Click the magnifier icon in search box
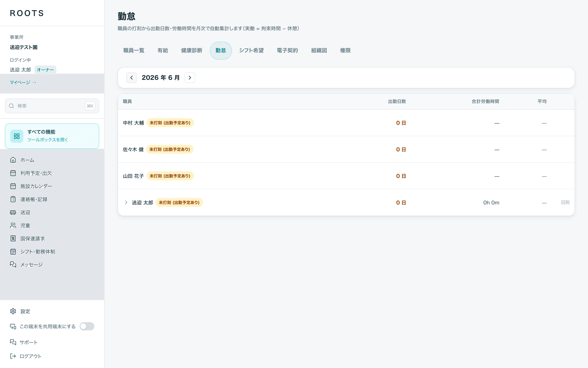The image size is (588, 368). click(x=11, y=106)
